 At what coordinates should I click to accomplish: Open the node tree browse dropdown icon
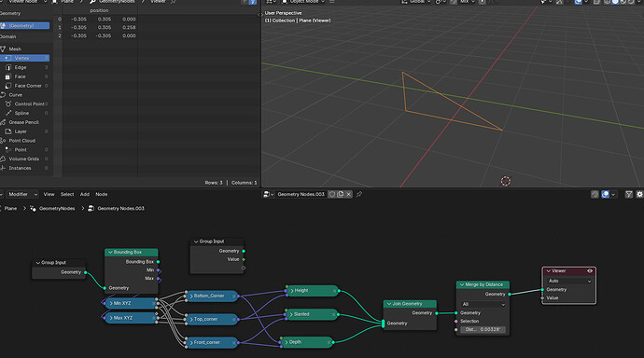[x=269, y=194]
